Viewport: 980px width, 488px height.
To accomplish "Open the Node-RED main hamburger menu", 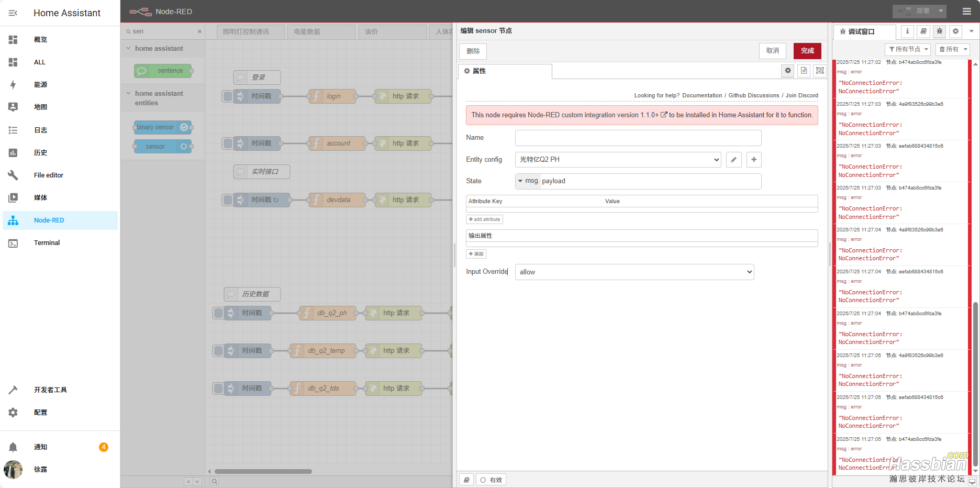I will pos(966,11).
